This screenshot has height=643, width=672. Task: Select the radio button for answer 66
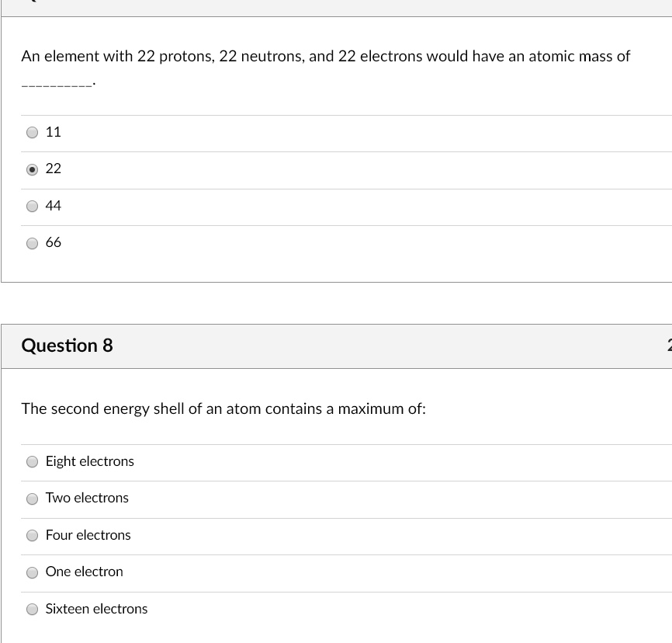click(32, 242)
